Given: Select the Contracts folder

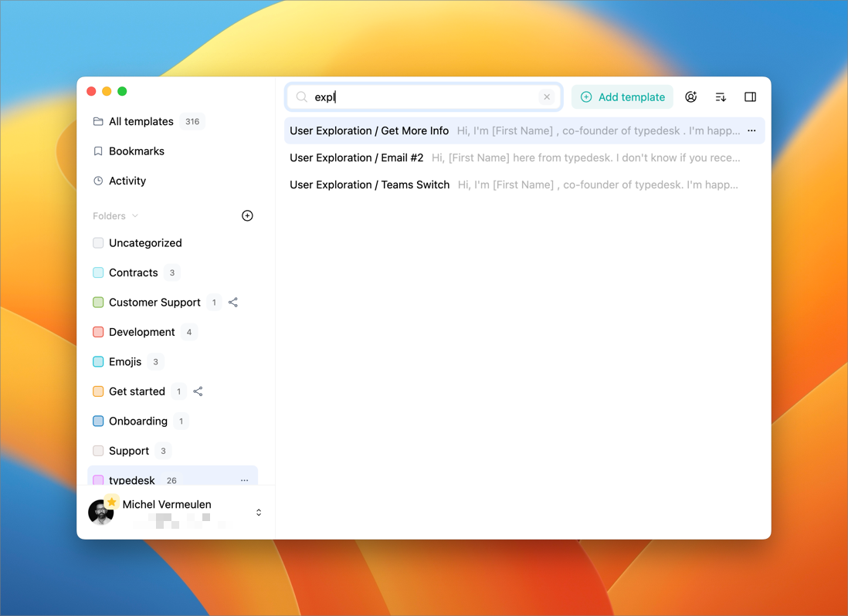Looking at the screenshot, I should coord(133,272).
